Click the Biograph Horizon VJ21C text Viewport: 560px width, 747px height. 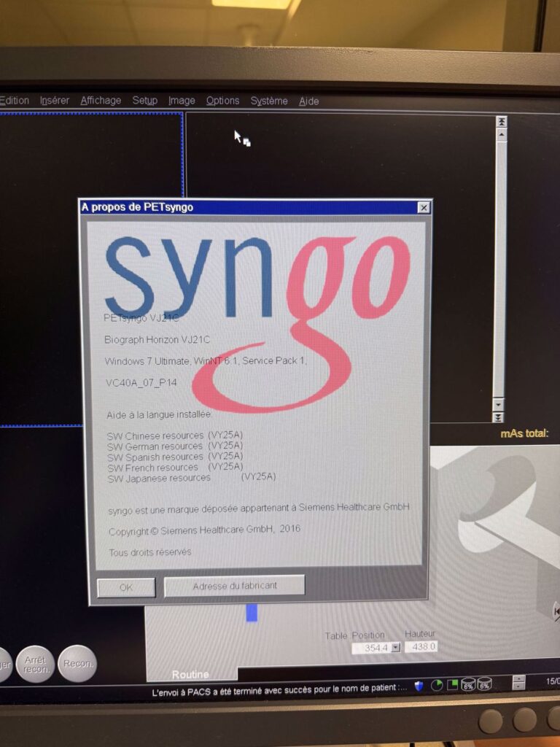click(157, 340)
